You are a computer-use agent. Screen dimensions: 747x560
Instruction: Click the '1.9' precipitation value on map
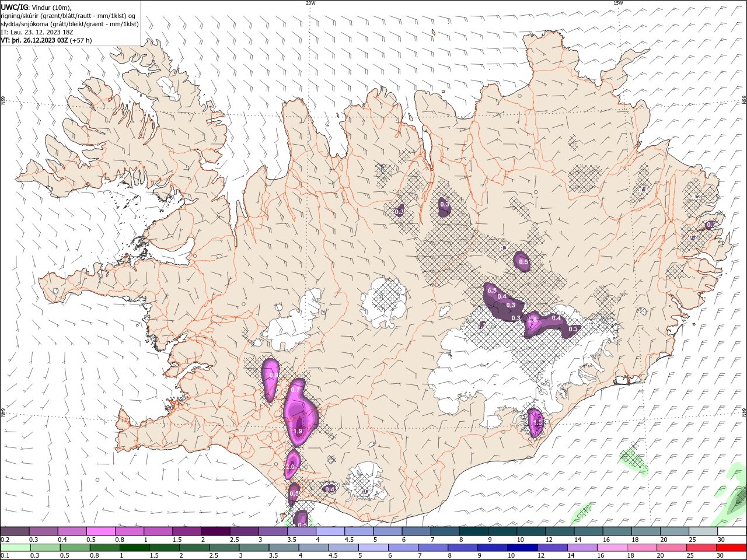pyautogui.click(x=298, y=431)
